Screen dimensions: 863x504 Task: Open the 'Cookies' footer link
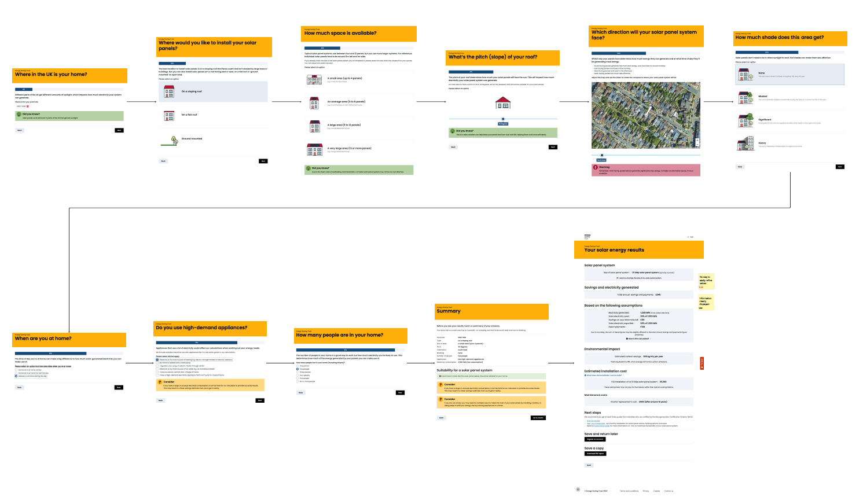[x=656, y=491]
